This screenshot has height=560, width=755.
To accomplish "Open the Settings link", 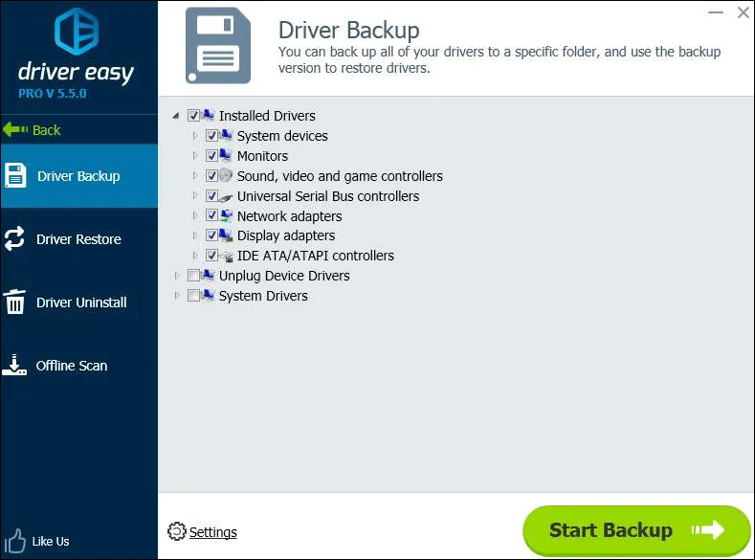I will tap(212, 532).
